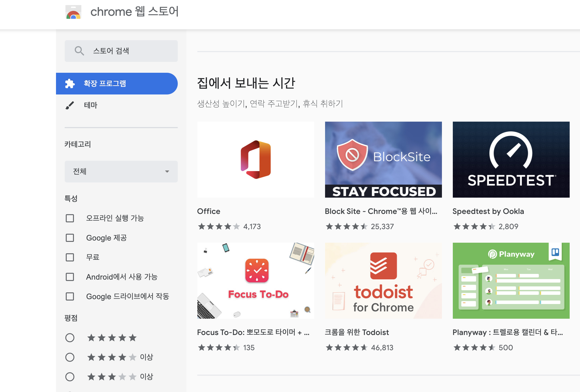Click the puzzle piece extensions icon
Viewport: 580px width, 392px height.
pyautogui.click(x=70, y=83)
